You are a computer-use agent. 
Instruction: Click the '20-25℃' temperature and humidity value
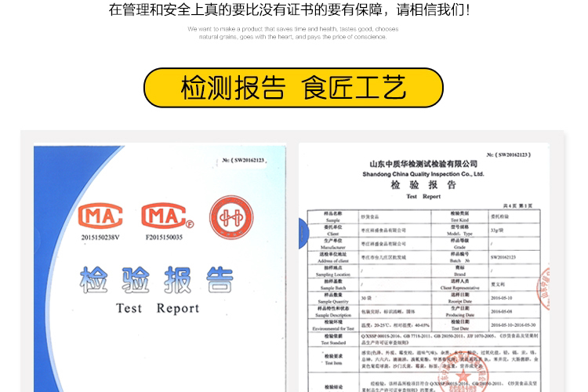point(395,325)
